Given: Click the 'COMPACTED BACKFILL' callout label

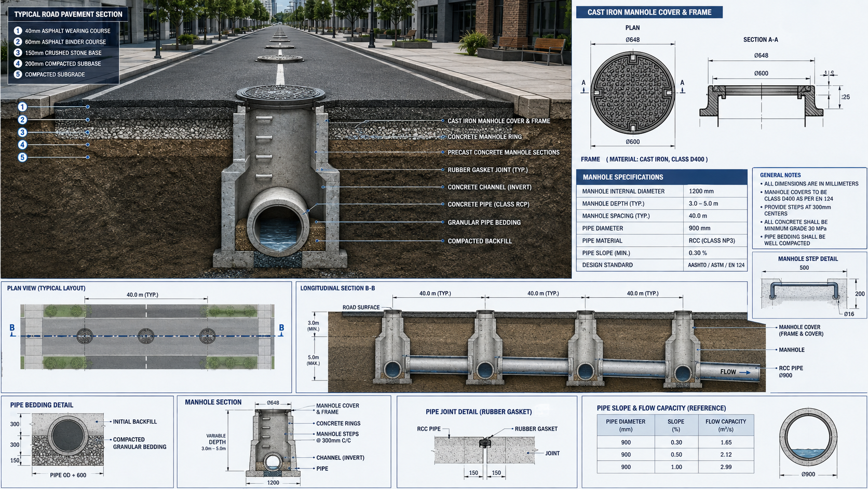Looking at the screenshot, I should tap(480, 241).
